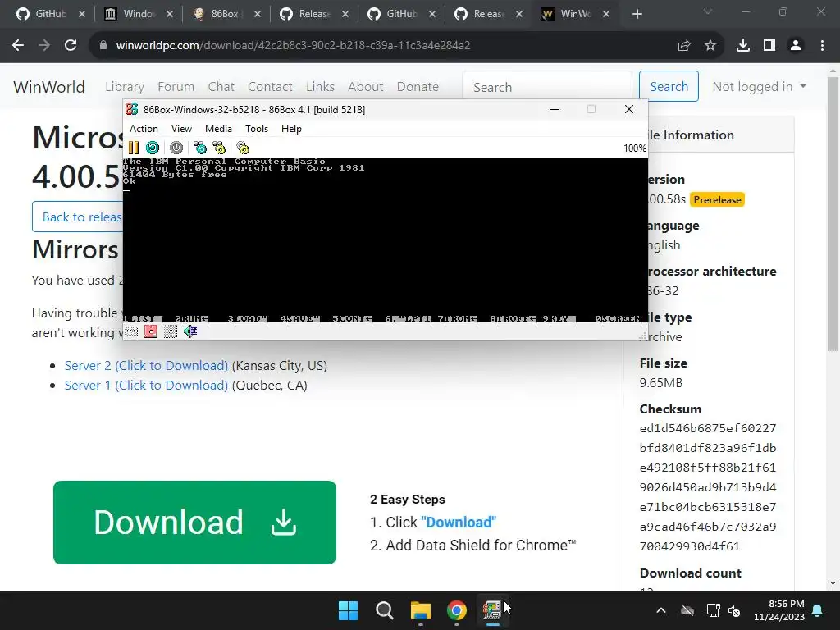The height and width of the screenshot is (630, 840).
Task: Bookmark this page with the star icon
Action: [x=710, y=46]
